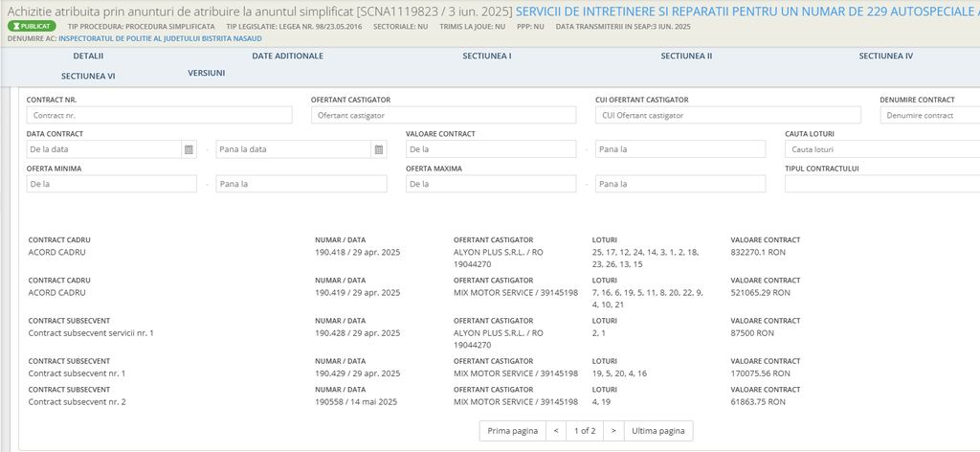This screenshot has width=980, height=452.
Task: Click the Prima pagina button
Action: click(x=512, y=431)
